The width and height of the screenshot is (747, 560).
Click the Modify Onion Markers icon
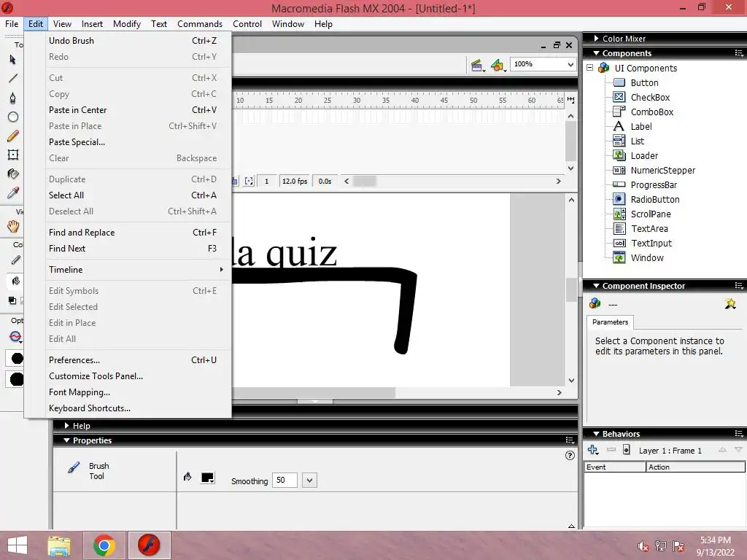click(249, 182)
